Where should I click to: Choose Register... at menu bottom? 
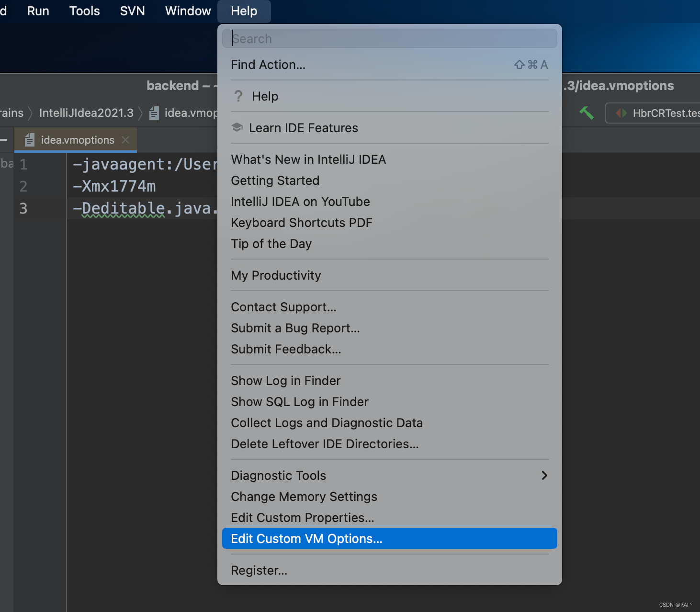[390, 570]
